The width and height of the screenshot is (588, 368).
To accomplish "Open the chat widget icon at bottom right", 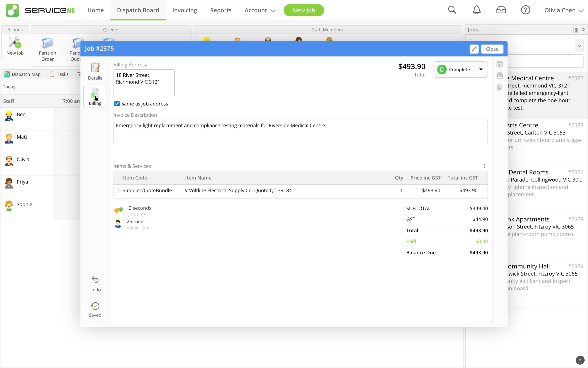I will tap(580, 360).
